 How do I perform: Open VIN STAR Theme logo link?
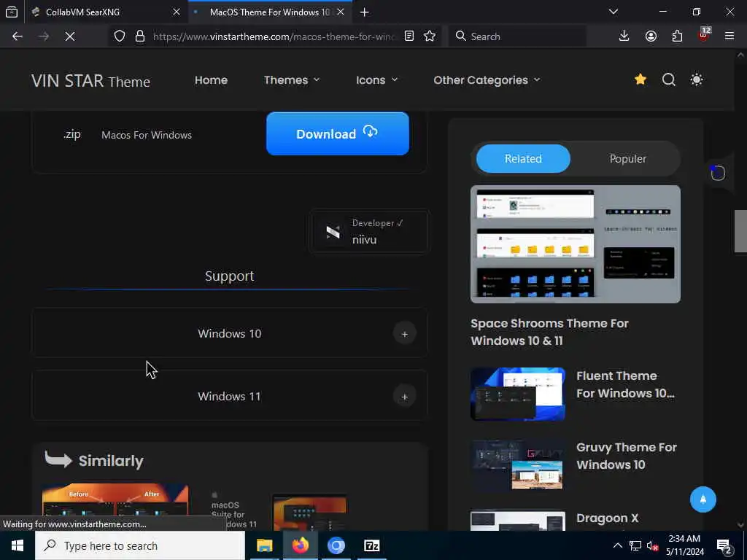click(90, 81)
